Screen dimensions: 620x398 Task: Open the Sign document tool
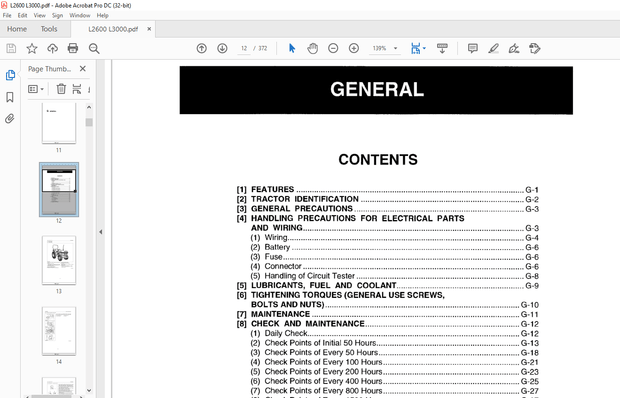coord(514,48)
